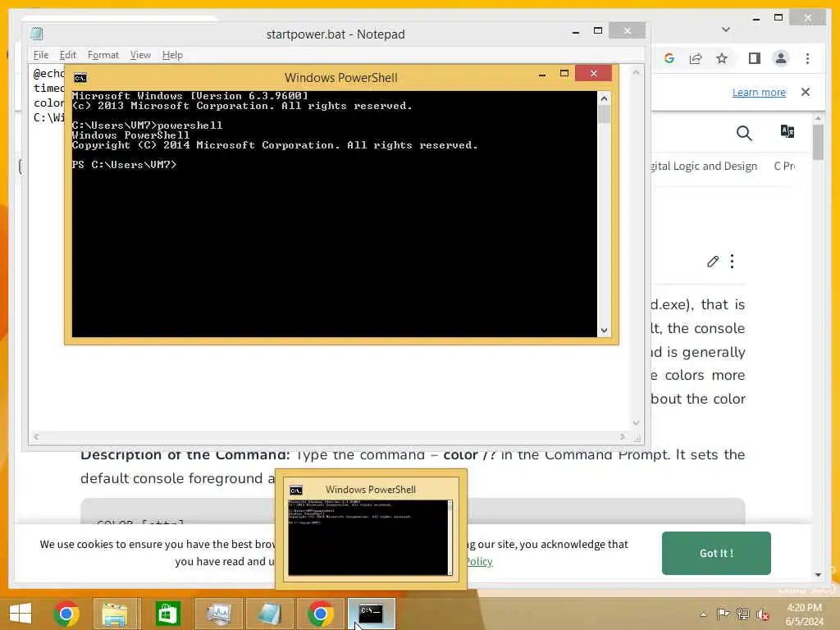The image size is (840, 630).
Task: Open the File menu in Notepad
Action: pyautogui.click(x=41, y=55)
